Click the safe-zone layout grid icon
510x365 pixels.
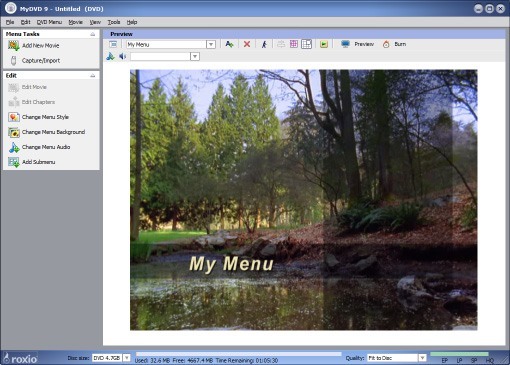coord(306,44)
